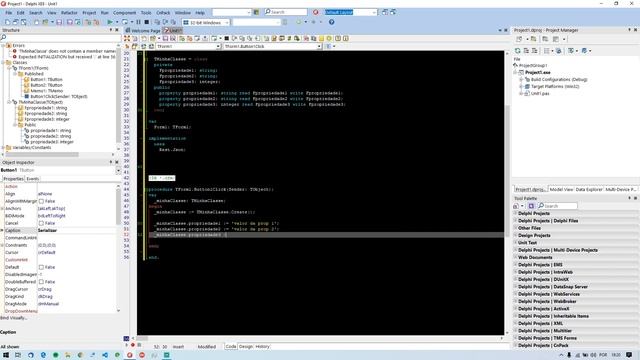
Task: Expand Target Platforms (Win32) node
Action: click(x=521, y=87)
